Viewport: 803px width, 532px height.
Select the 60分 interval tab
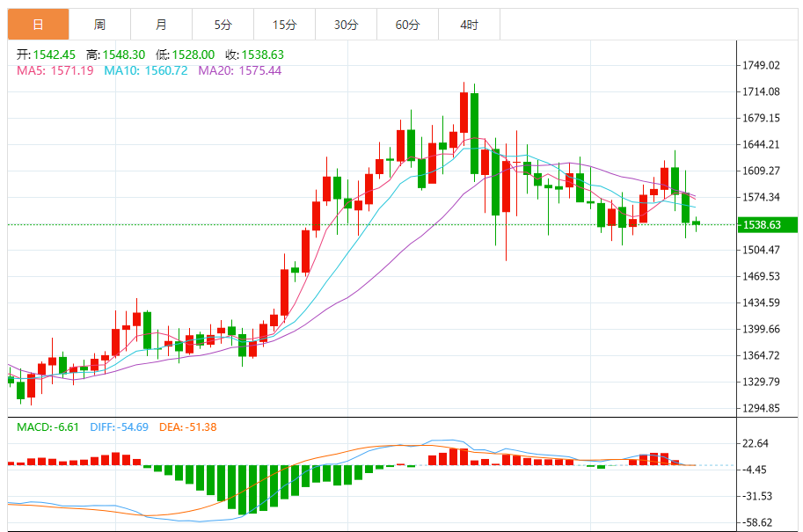[407, 25]
